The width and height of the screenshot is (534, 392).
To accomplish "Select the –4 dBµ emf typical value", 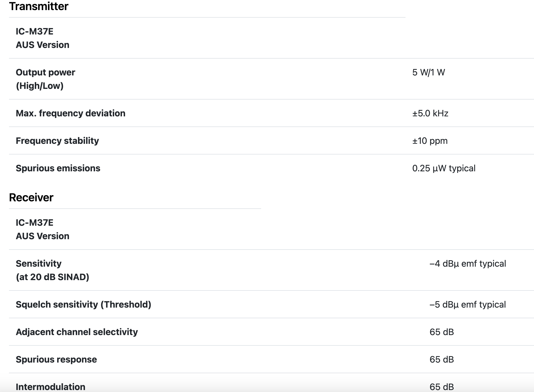I will (468, 264).
